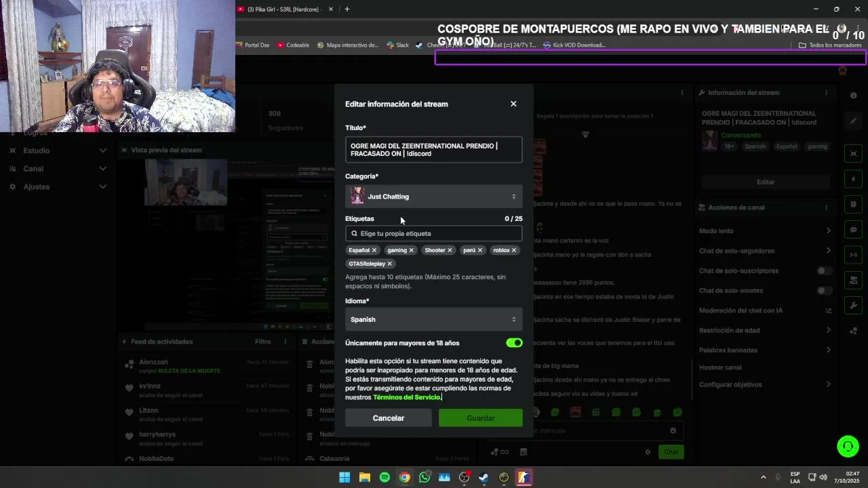Click Hostear canal action

coord(720,367)
